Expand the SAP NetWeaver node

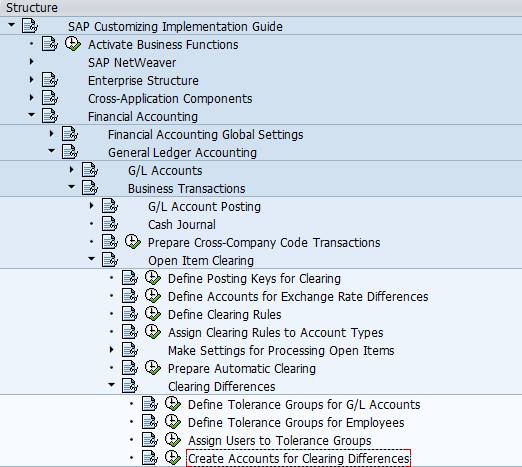32,62
